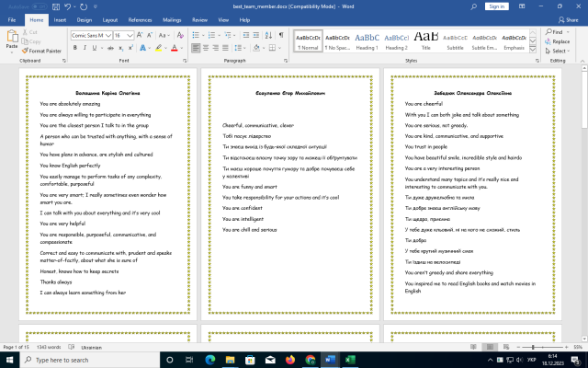Apply superscript formatting

coord(130,48)
